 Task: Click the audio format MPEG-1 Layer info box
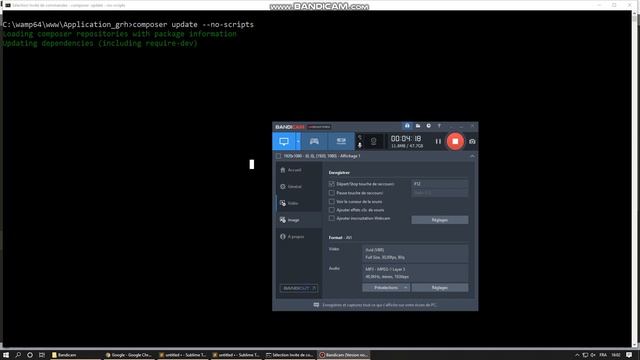click(x=415, y=273)
